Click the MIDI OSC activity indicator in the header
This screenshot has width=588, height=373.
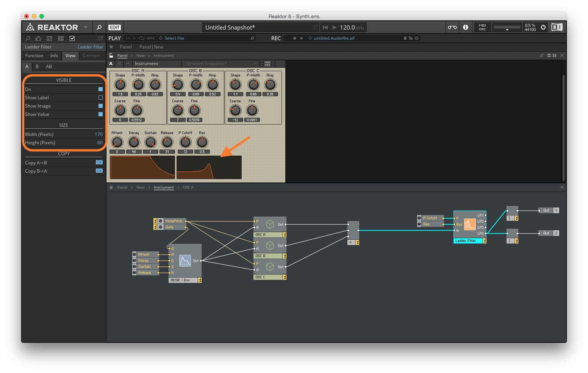click(x=482, y=27)
